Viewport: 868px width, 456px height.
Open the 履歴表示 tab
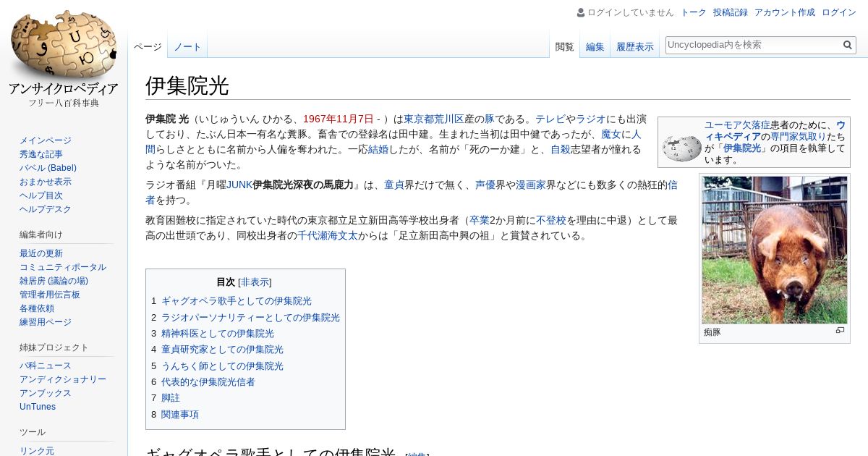[x=635, y=47]
